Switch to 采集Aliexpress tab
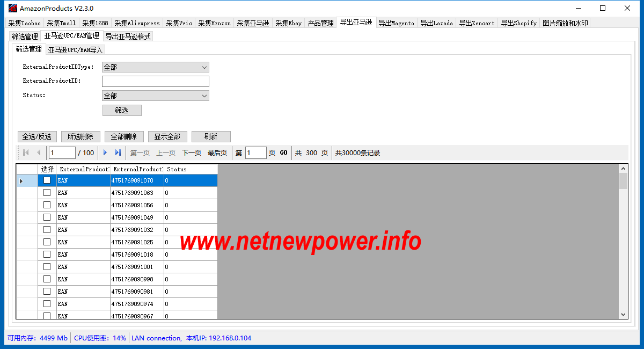This screenshot has height=349, width=644. (x=137, y=23)
